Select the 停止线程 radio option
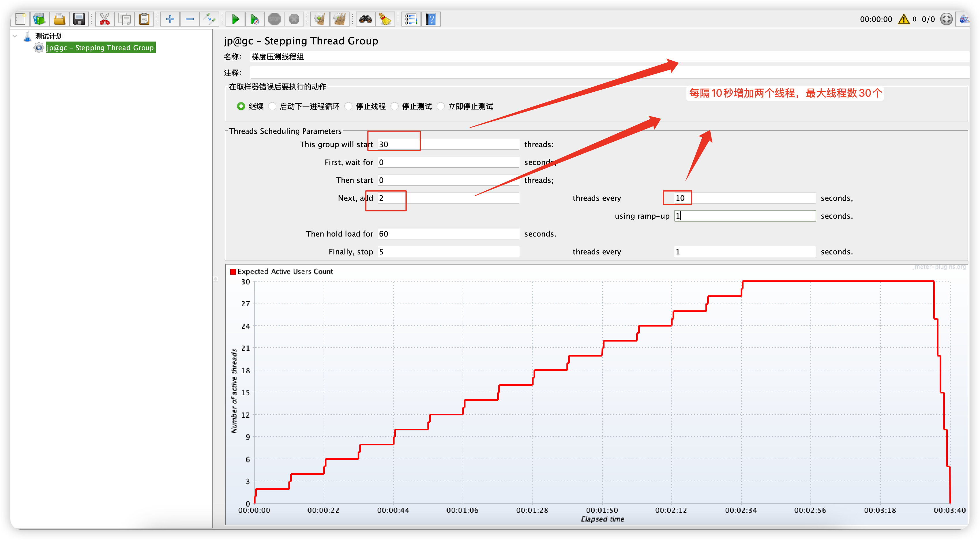Image resolution: width=980 pixels, height=540 pixels. coord(348,106)
